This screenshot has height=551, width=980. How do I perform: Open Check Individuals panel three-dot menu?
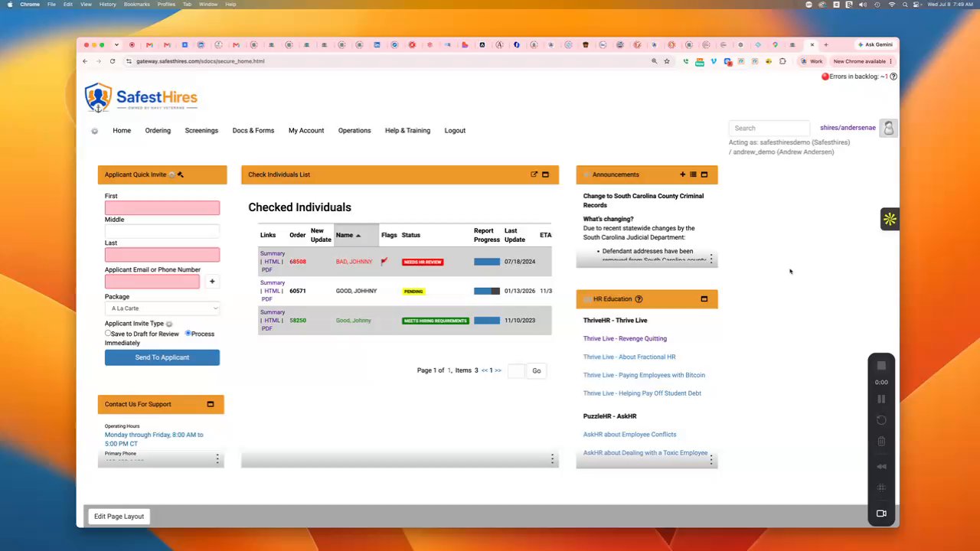[x=552, y=459]
